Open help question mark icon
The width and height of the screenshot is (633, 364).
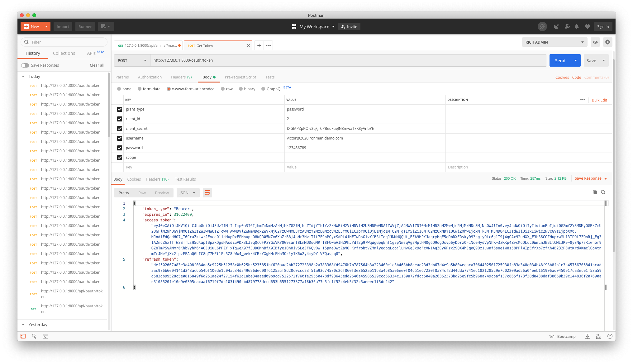(x=610, y=336)
